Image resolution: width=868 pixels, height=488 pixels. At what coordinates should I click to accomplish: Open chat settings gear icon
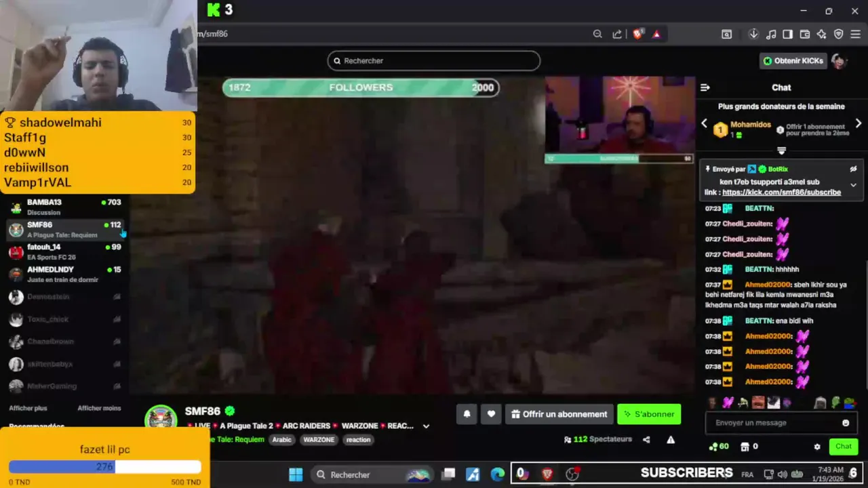[x=817, y=447]
